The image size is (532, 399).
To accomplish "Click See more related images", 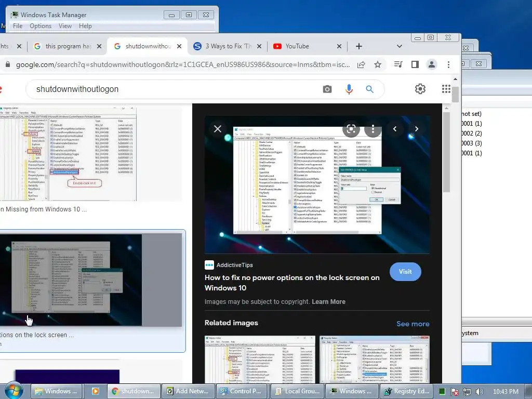I will (413, 324).
